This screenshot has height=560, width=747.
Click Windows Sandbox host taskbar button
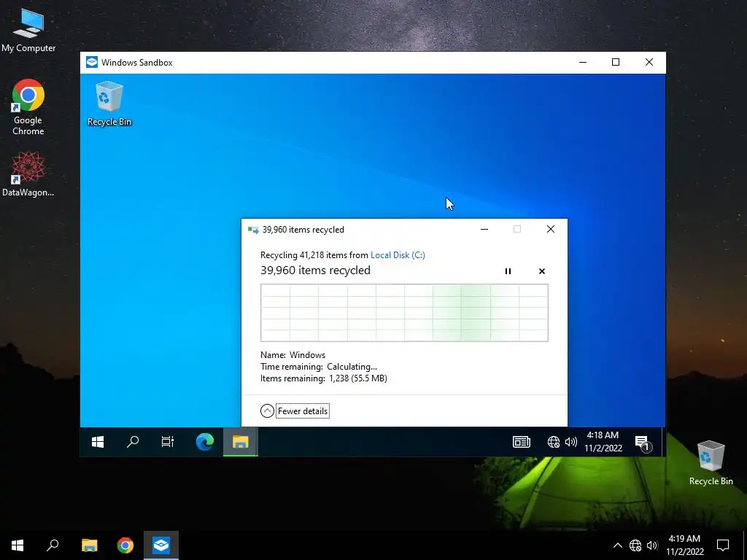[161, 545]
